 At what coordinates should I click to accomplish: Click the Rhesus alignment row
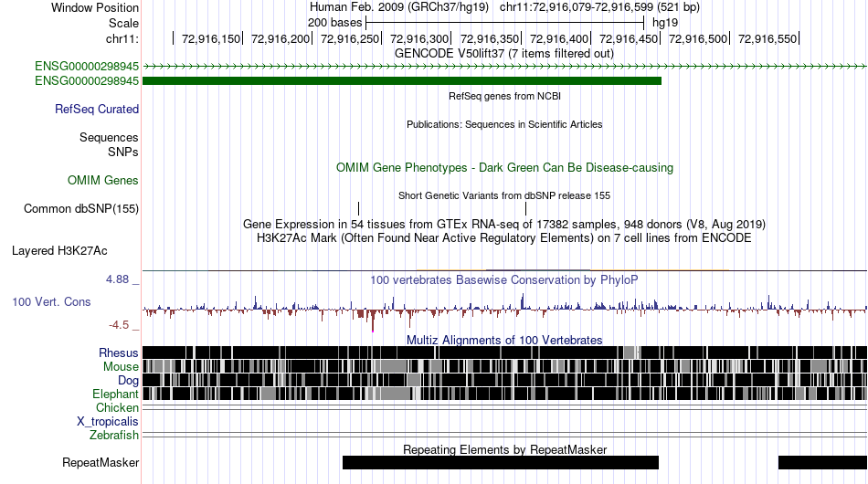505,352
